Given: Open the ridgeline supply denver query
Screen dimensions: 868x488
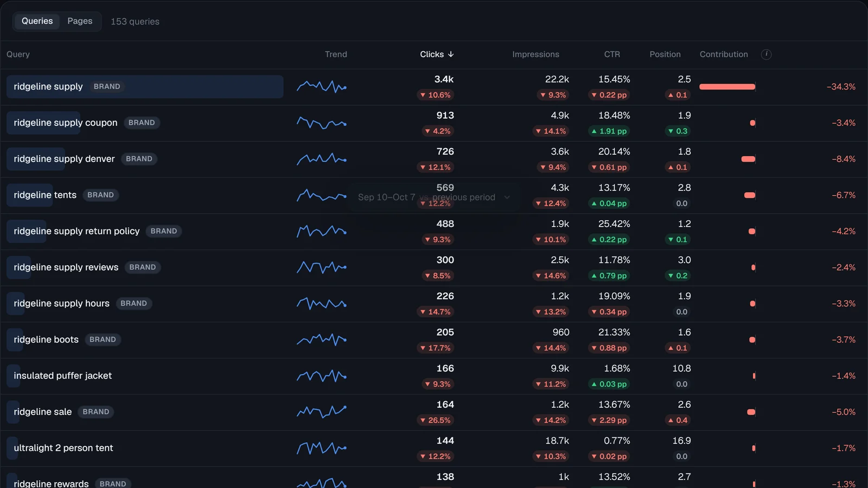Looking at the screenshot, I should (x=64, y=159).
